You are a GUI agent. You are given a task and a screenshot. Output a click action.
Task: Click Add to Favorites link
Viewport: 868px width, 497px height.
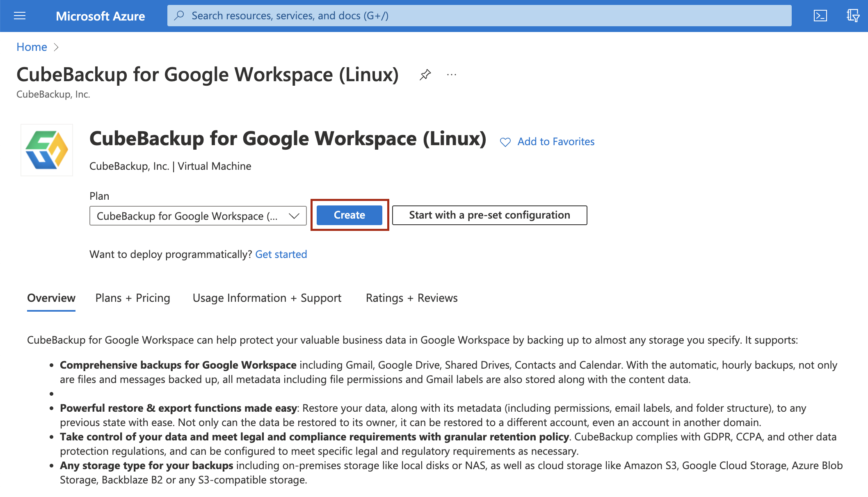coord(556,141)
